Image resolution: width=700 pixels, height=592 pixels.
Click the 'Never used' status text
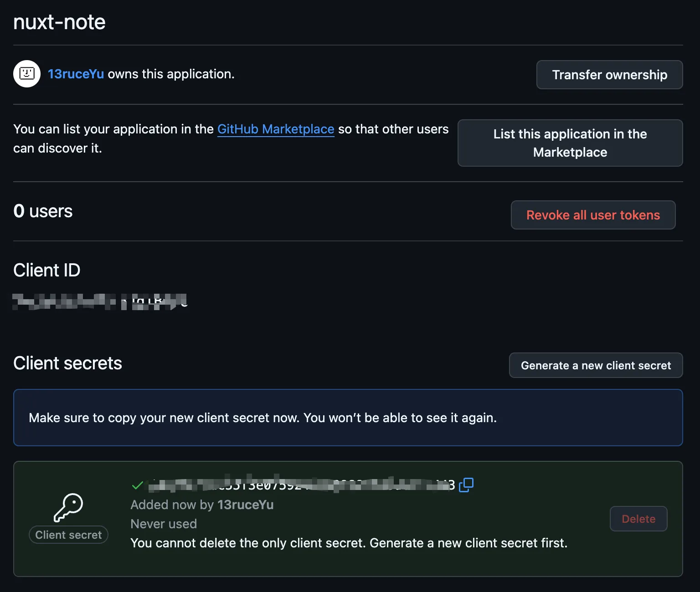click(x=164, y=524)
